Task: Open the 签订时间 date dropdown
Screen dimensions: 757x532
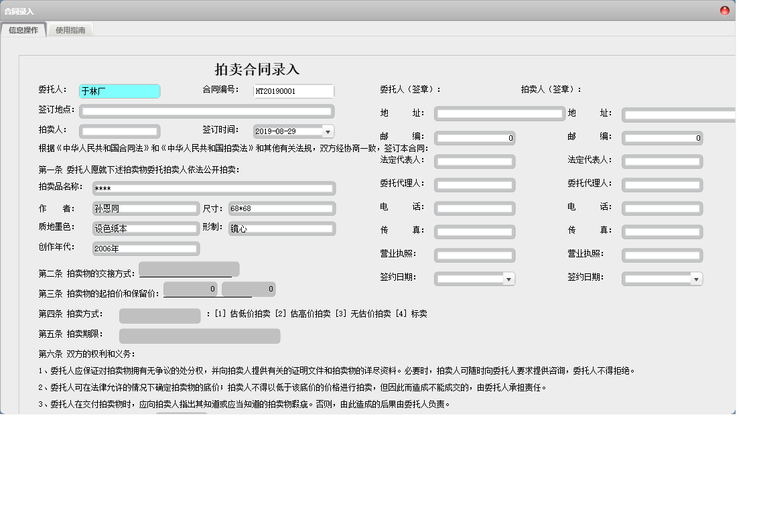Action: click(328, 131)
